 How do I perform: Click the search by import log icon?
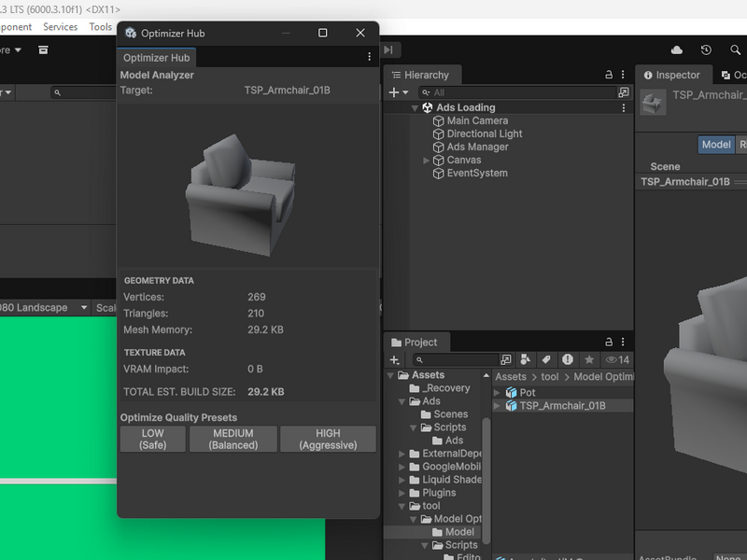pos(568,359)
